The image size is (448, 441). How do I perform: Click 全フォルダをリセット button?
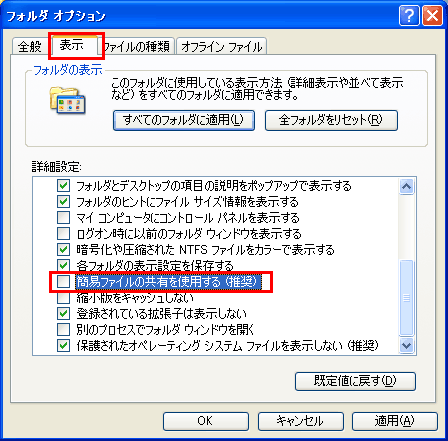click(331, 120)
